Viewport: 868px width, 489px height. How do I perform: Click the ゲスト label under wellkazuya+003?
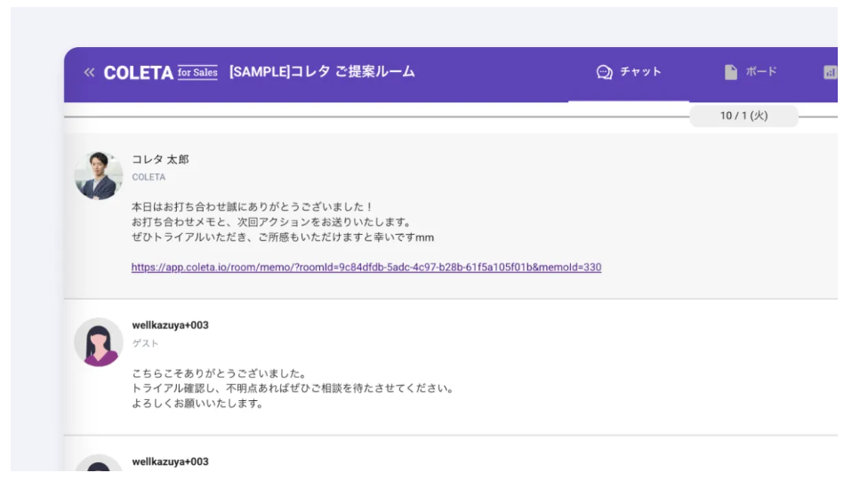[145, 343]
